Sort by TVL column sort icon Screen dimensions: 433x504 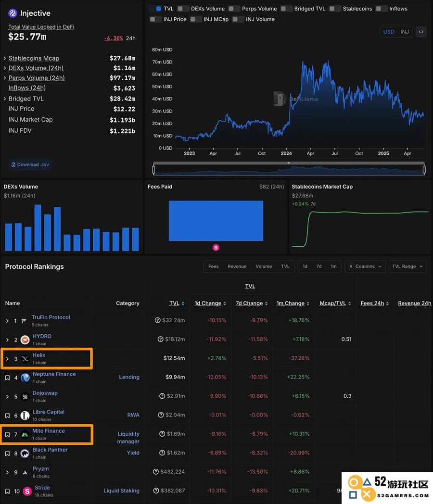point(183,303)
